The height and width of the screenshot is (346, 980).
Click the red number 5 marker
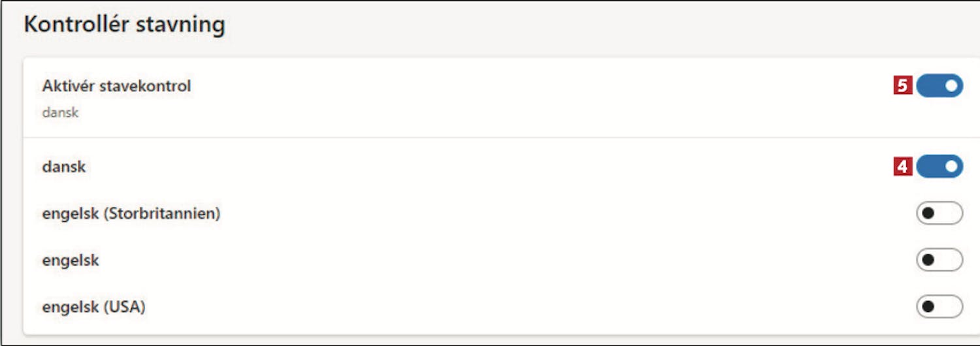(x=903, y=86)
